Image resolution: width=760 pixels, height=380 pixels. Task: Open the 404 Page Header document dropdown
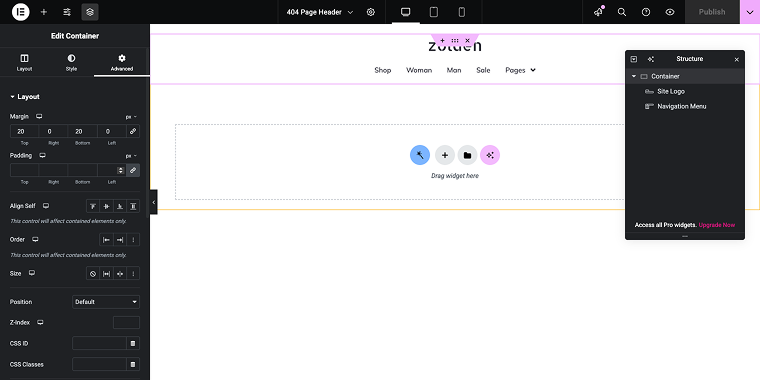pyautogui.click(x=320, y=12)
